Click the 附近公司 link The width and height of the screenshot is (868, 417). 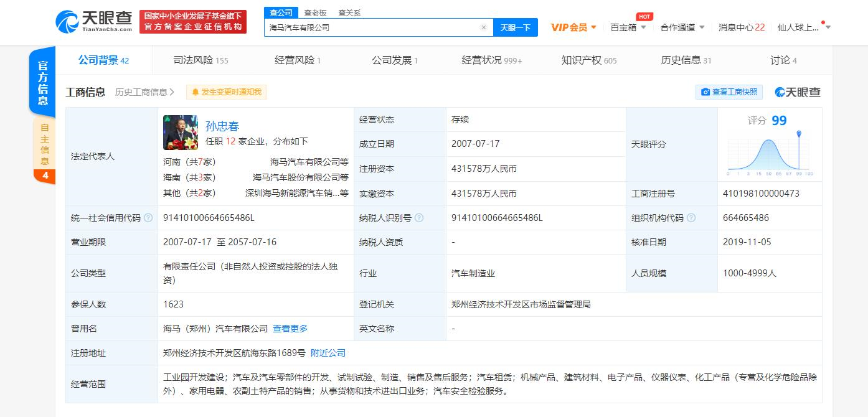328,353
